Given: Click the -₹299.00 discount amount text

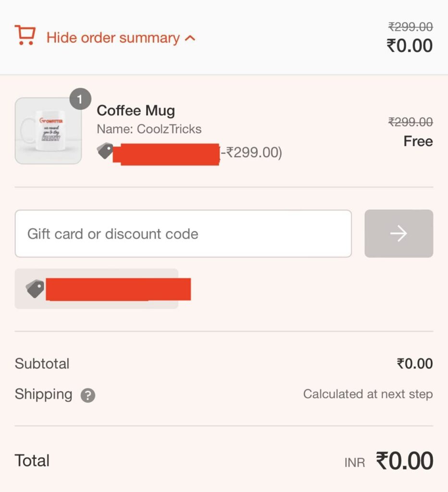Looking at the screenshot, I should pos(251,152).
